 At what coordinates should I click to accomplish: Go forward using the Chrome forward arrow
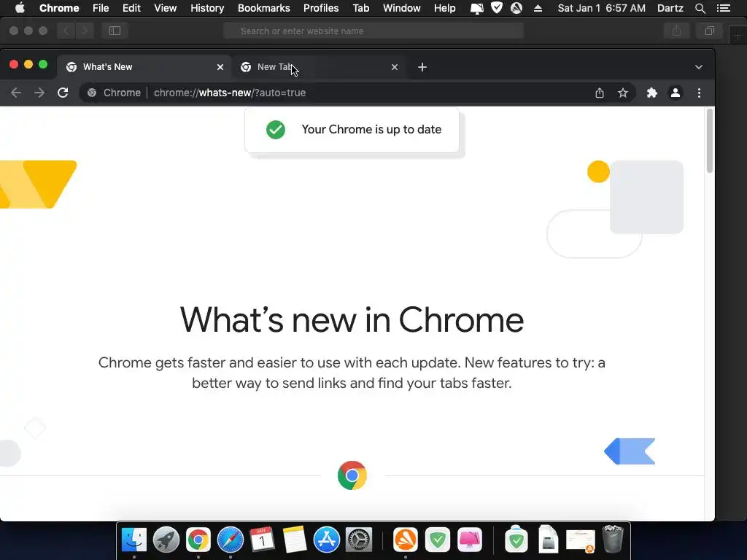(39, 93)
